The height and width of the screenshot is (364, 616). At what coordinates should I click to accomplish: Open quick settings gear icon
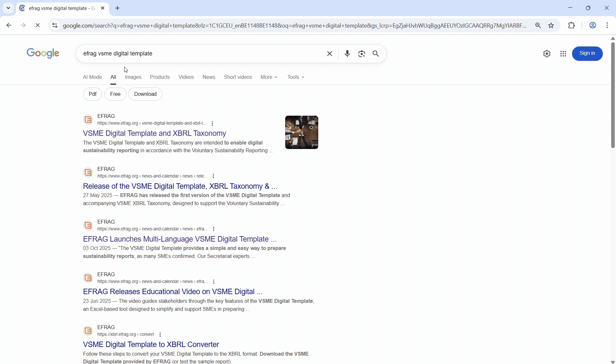547,54
